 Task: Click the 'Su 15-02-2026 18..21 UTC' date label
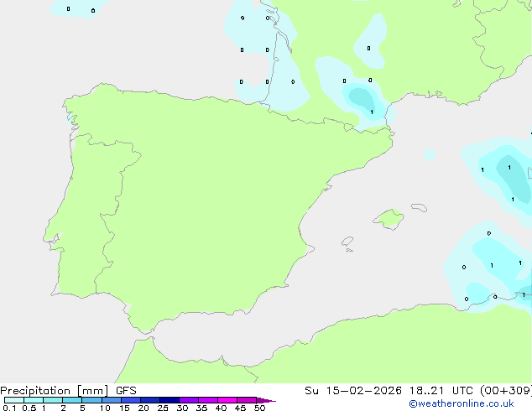(389, 391)
